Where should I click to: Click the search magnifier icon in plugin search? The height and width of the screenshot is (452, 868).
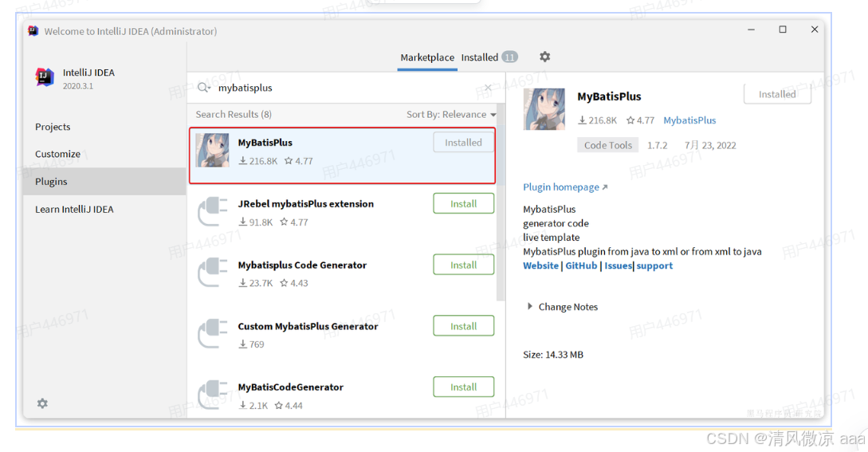tap(203, 88)
